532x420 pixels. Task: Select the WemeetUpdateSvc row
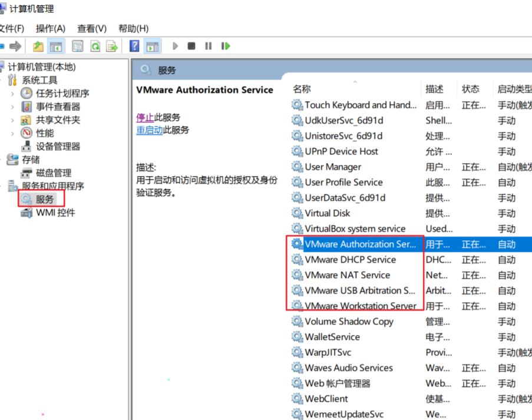411,414
